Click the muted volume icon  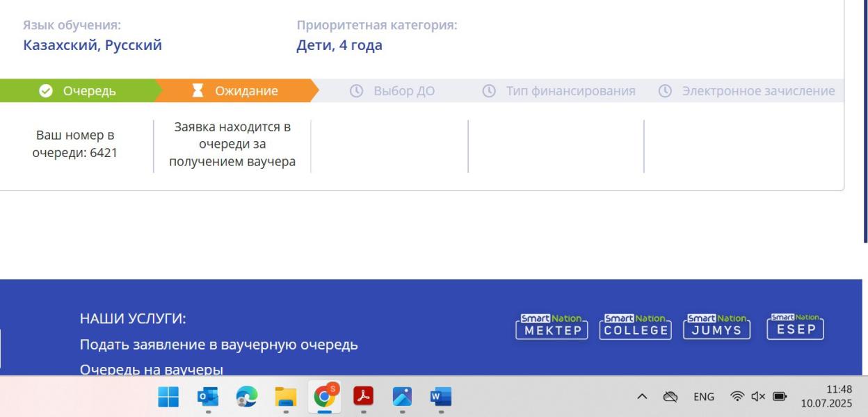(757, 397)
